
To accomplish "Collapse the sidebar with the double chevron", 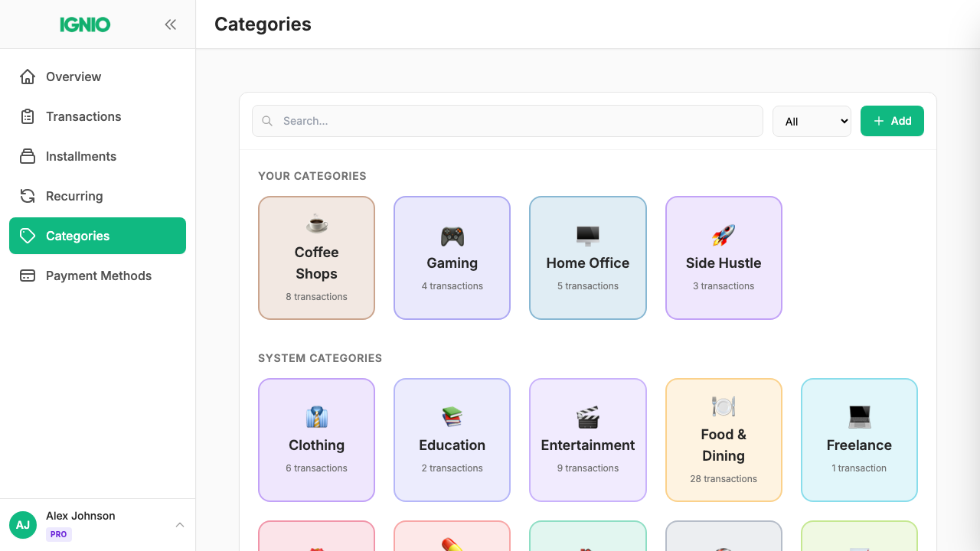I will (x=171, y=24).
